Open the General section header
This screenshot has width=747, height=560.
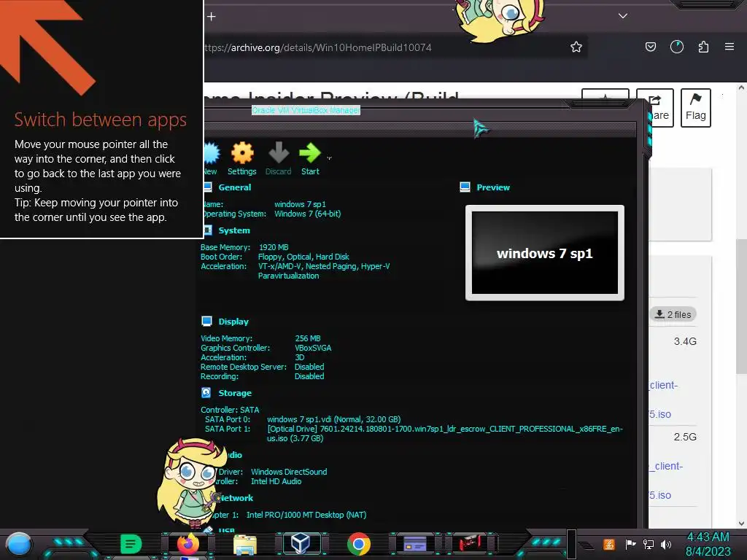[x=234, y=187]
